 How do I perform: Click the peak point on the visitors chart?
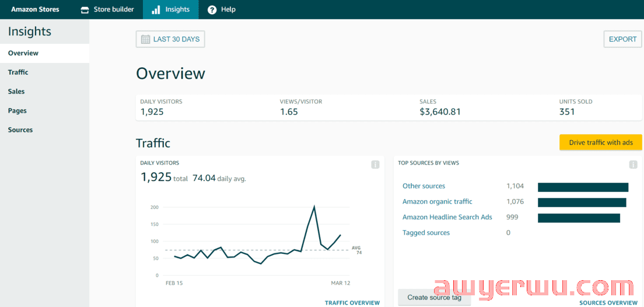(314, 207)
